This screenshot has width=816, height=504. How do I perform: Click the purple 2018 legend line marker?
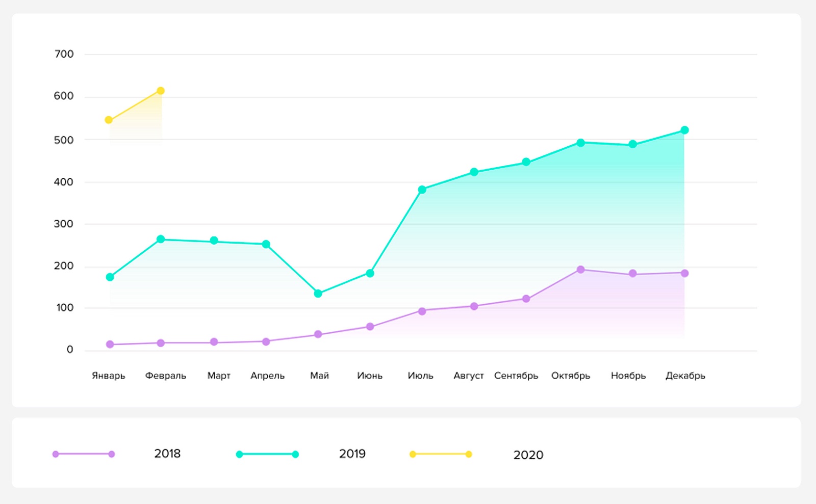84,454
